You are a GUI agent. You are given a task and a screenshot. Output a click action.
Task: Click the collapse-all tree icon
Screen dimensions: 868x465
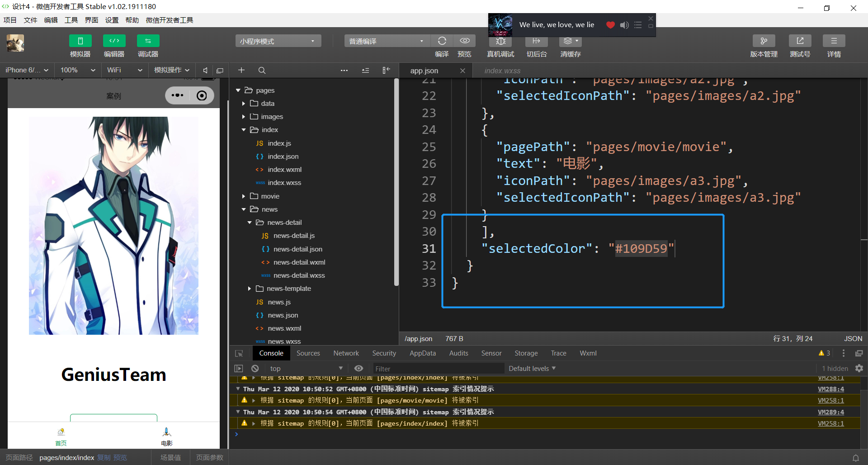[x=365, y=70]
